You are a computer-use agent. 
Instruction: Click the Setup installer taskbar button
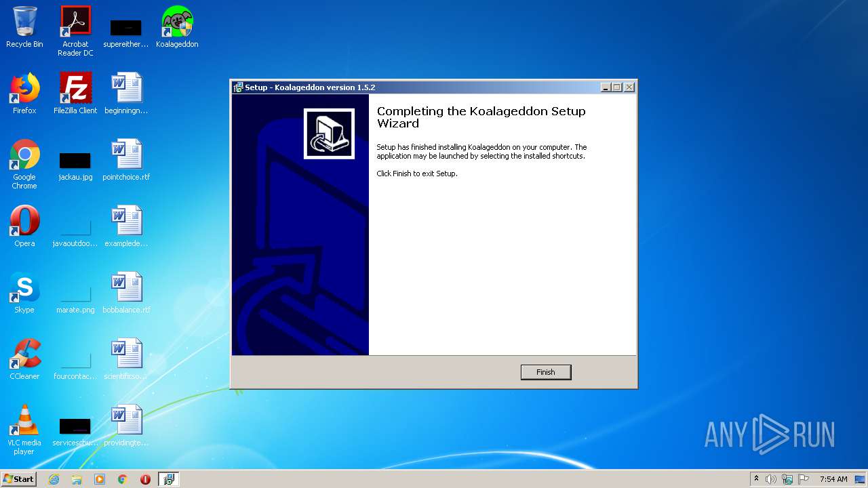(x=169, y=479)
